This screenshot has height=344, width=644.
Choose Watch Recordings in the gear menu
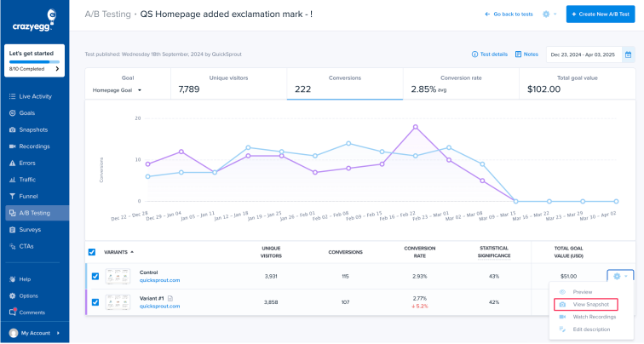click(x=587, y=317)
